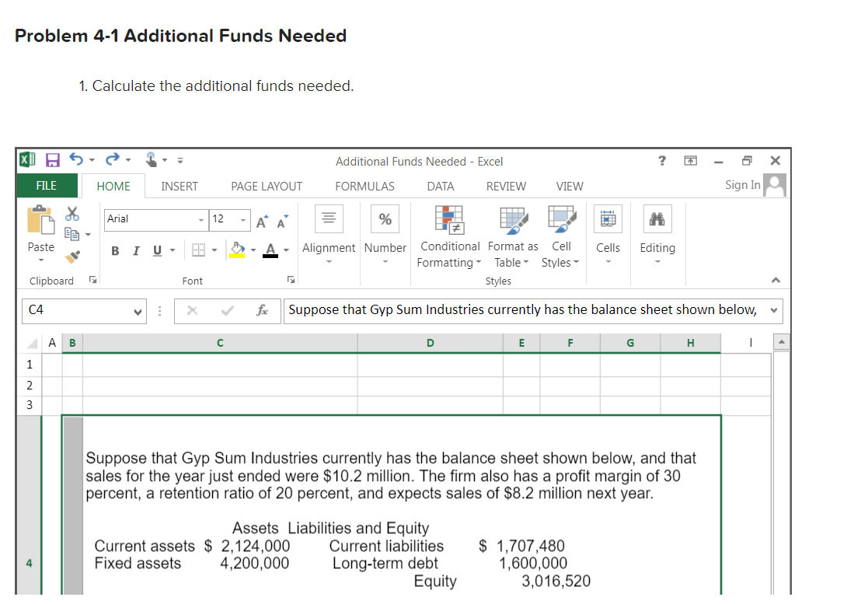Switch to the FORMULAS ribbon tab

pos(364,187)
